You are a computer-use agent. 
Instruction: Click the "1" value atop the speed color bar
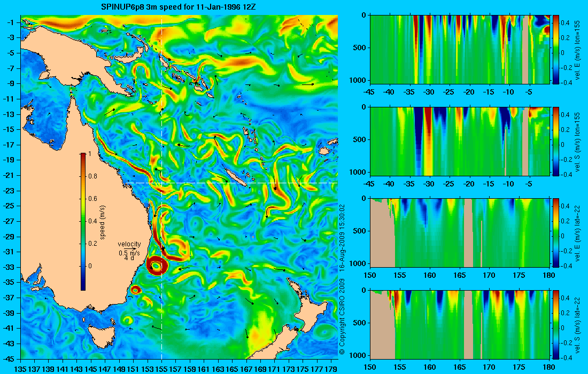point(89,154)
